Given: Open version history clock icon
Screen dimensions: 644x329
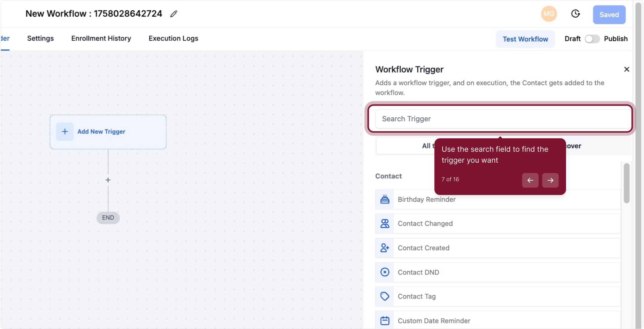Looking at the screenshot, I should coord(575,14).
